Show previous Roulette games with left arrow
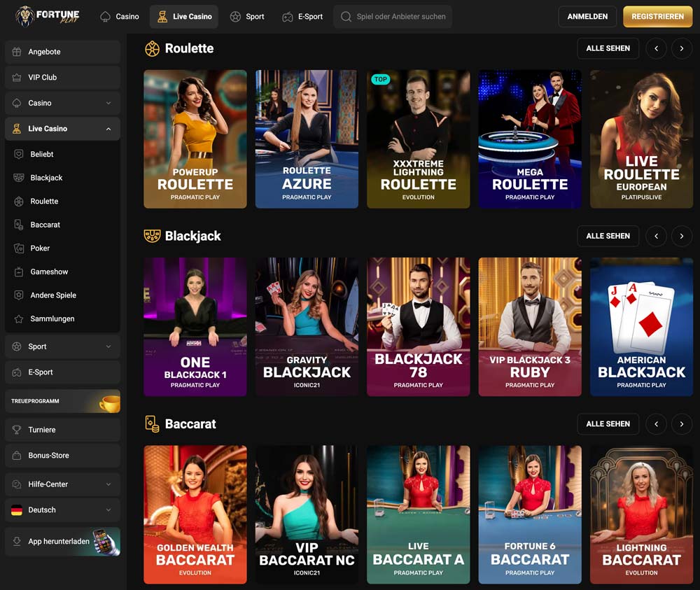Screen dimensions: 700x590 click(656, 48)
